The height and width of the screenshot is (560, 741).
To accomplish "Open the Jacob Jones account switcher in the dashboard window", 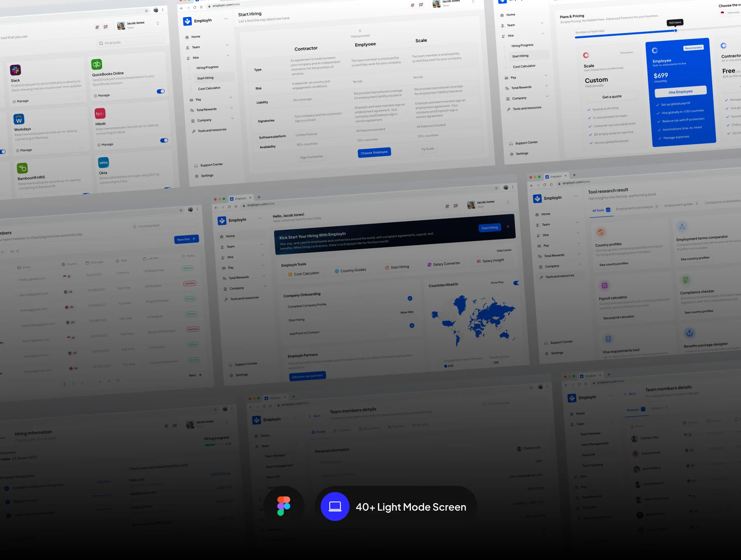I will click(x=508, y=202).
